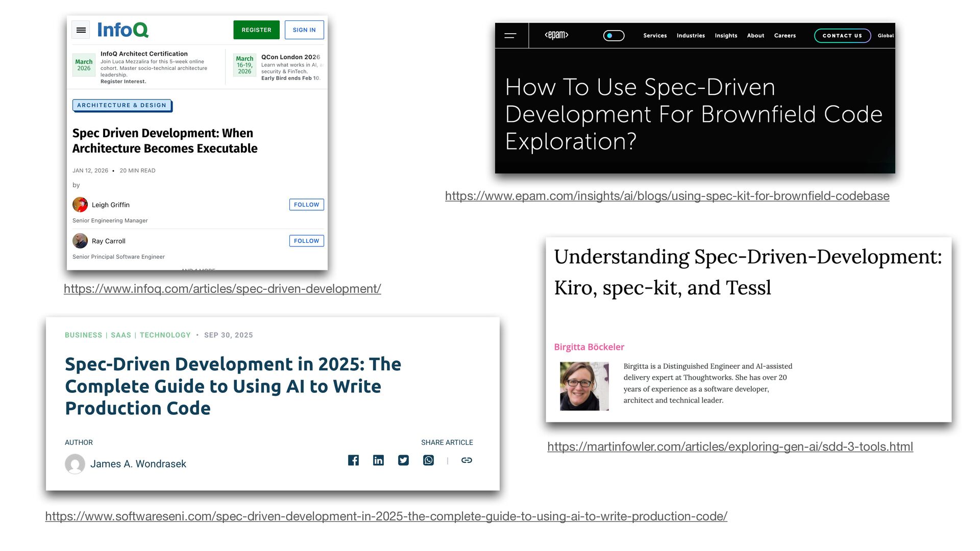Open the InfoQ hamburger menu icon
Viewport: 980px width, 551px height.
tap(81, 30)
